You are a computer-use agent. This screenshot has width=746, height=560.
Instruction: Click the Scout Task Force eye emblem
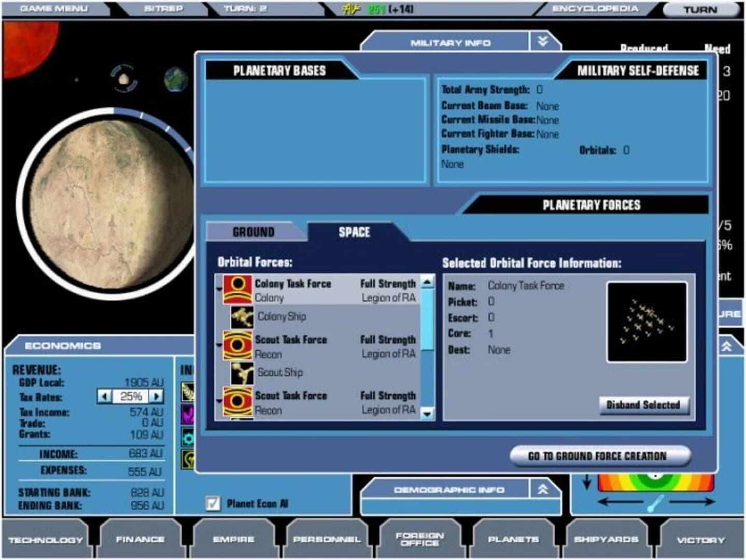pyautogui.click(x=237, y=346)
